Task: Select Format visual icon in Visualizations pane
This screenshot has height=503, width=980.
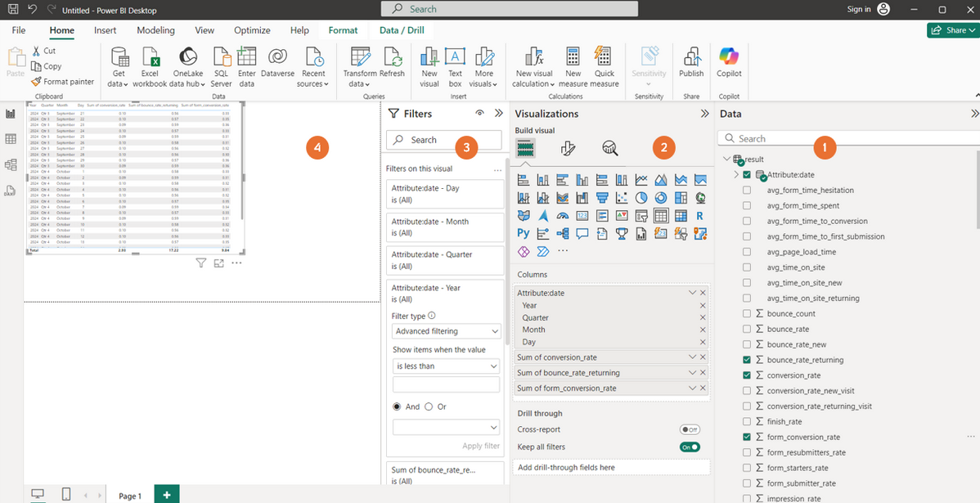Action: click(568, 148)
